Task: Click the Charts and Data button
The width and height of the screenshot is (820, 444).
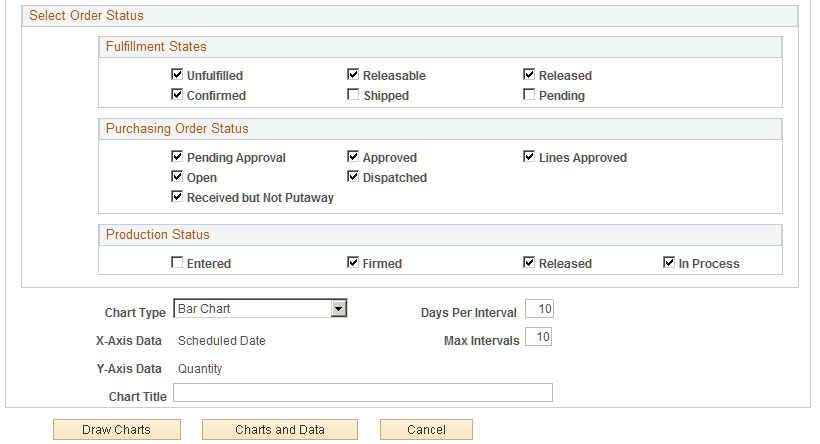Action: click(x=280, y=430)
